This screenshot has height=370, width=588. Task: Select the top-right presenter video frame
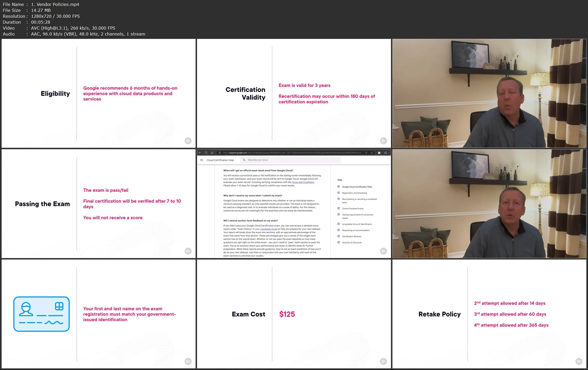tap(489, 93)
